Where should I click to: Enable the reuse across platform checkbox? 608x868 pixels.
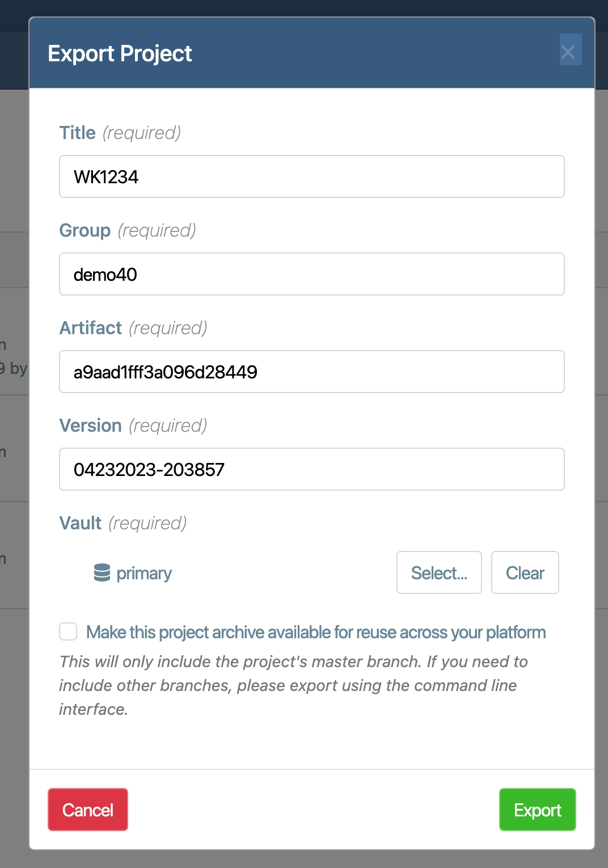pyautogui.click(x=68, y=631)
